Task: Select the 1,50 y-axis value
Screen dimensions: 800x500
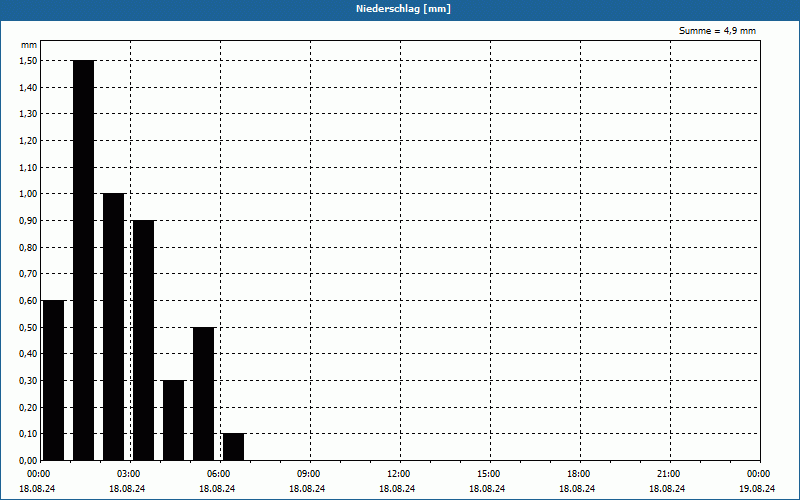Action: (28, 61)
